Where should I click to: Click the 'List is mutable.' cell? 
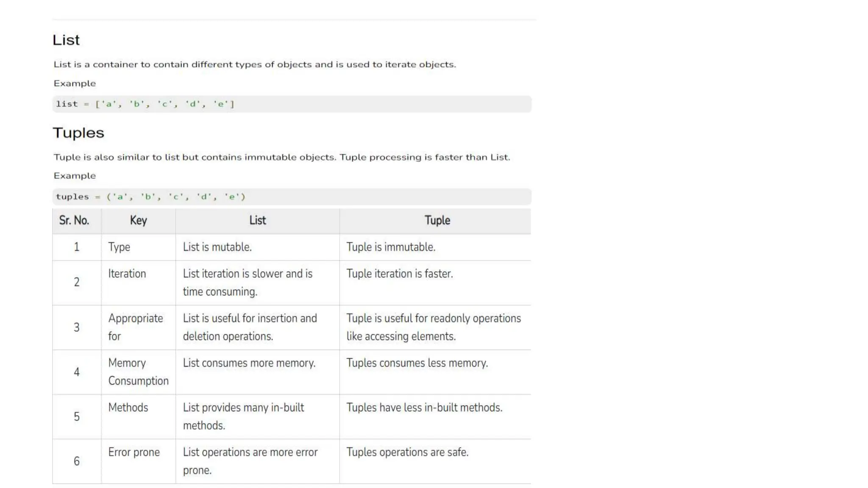[x=257, y=247]
